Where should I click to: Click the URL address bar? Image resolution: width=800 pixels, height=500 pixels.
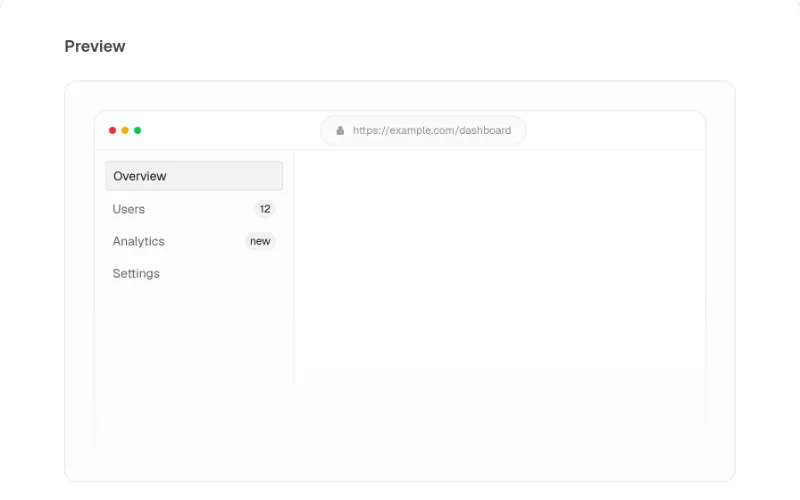pos(423,131)
